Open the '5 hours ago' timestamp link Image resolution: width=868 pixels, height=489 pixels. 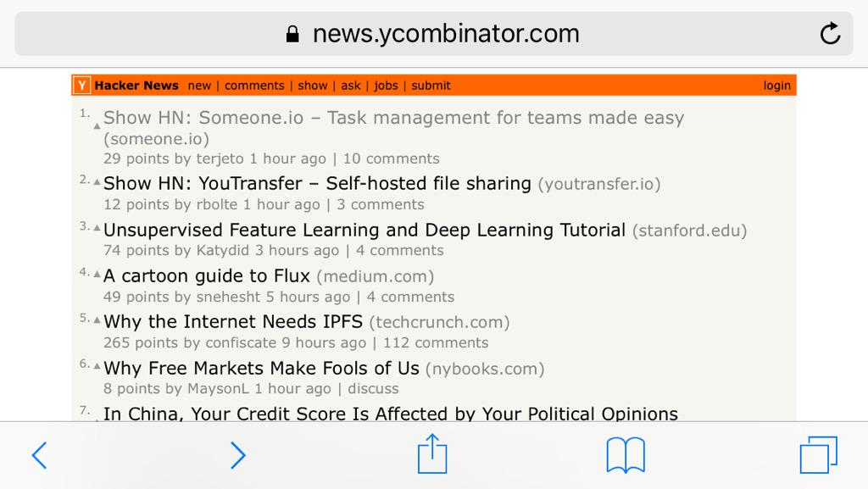(x=308, y=297)
